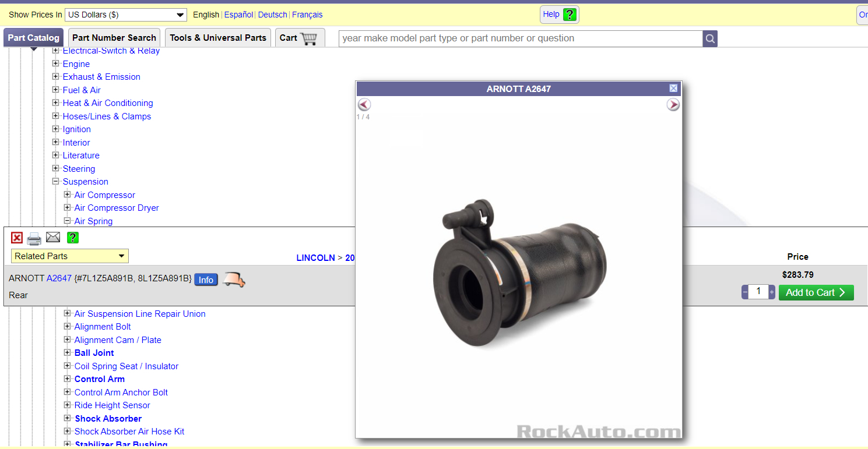This screenshot has height=449, width=868.
Task: Expand the Control Arm node
Action: coord(68,379)
